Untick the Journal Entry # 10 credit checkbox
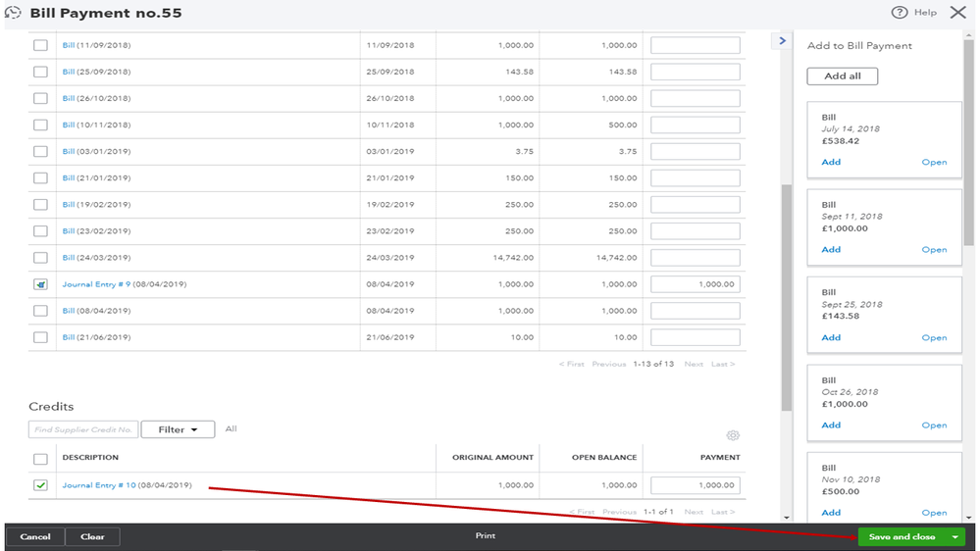This screenshot has height=551, width=980. click(x=40, y=484)
